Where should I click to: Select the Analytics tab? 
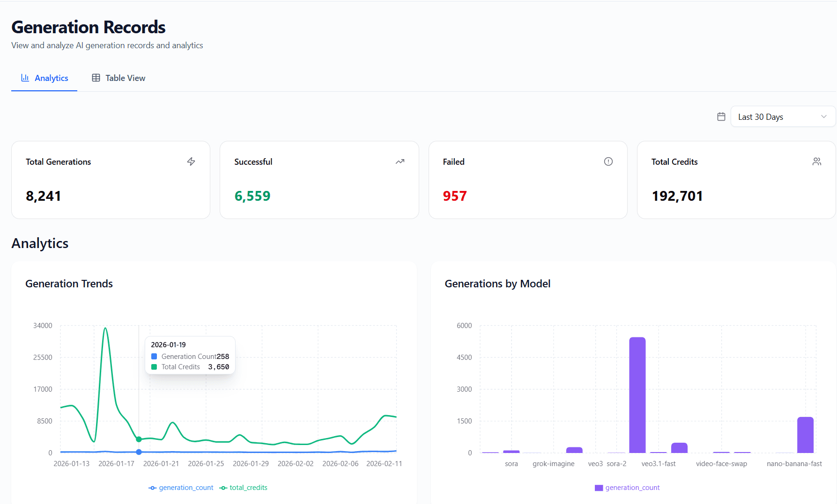coord(44,78)
